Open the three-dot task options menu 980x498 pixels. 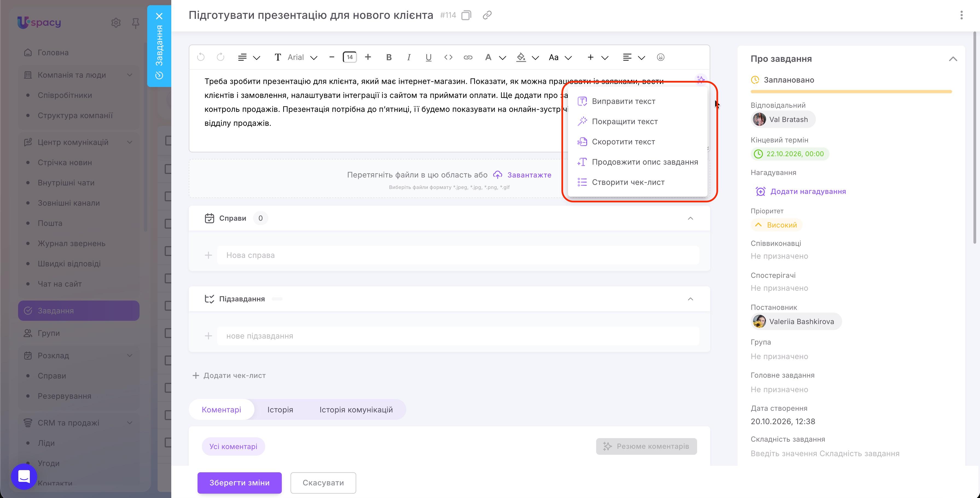point(961,15)
